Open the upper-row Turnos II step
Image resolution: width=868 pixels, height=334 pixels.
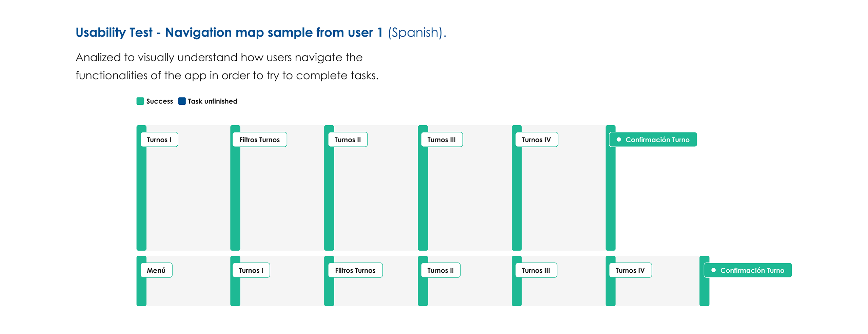click(348, 139)
